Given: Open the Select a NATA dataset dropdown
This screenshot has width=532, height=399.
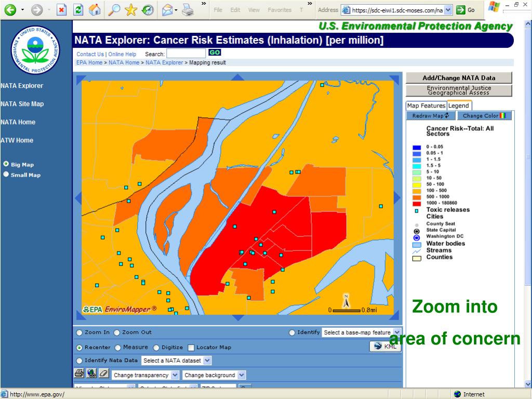Looking at the screenshot, I should click(177, 361).
